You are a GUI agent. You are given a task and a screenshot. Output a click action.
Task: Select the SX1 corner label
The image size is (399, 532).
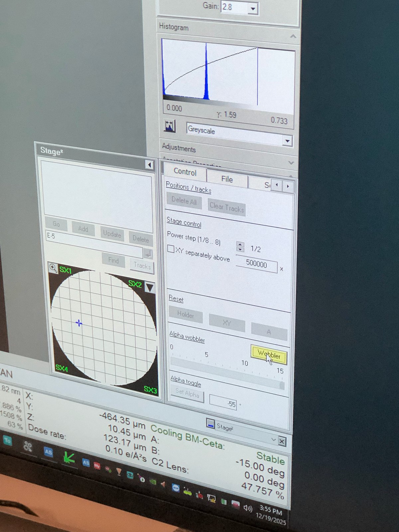[66, 270]
